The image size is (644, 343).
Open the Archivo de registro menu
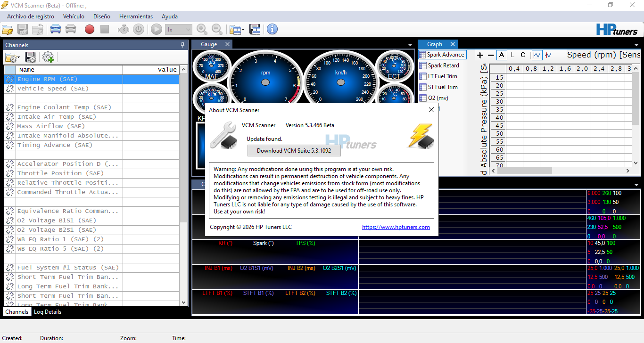coord(31,16)
